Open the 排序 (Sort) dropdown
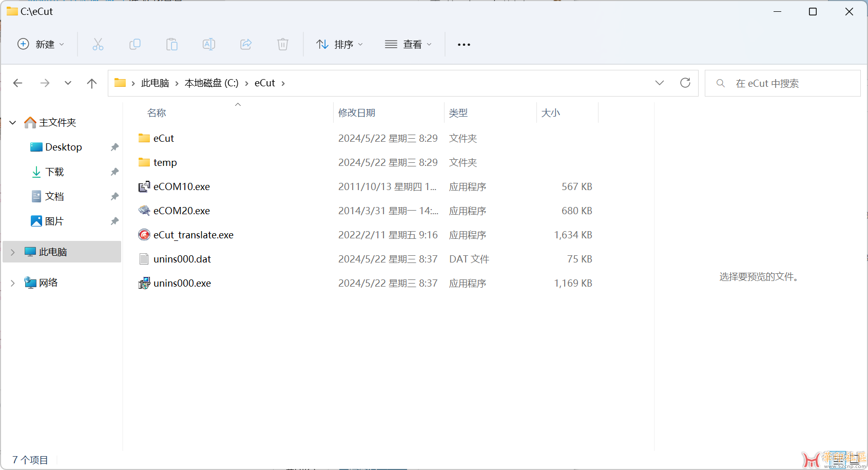This screenshot has height=470, width=868. click(x=339, y=45)
